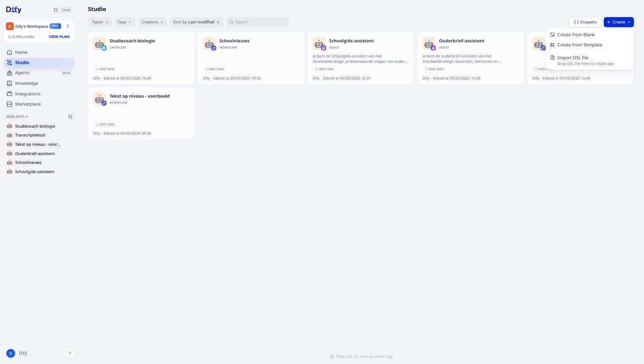Click the Tekst op niveau robot icon

point(100,99)
